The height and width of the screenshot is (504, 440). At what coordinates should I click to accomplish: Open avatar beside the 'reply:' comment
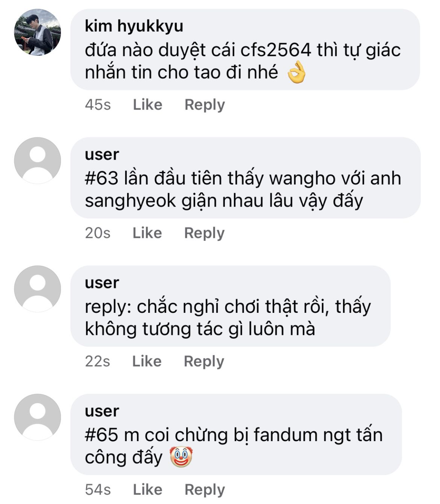tap(37, 289)
